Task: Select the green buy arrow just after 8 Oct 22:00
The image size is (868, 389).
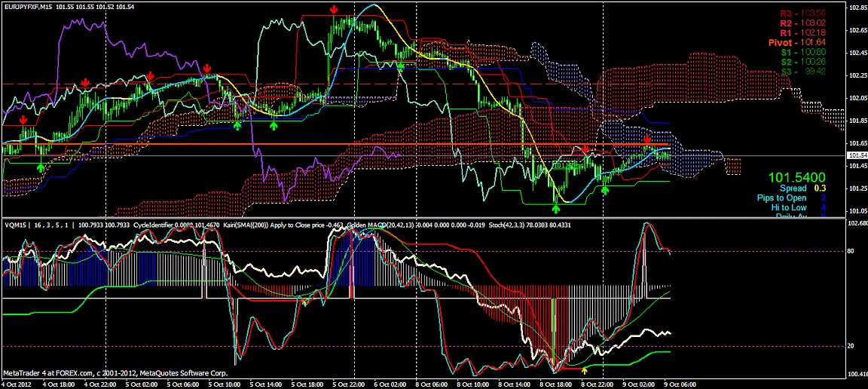Action: pyautogui.click(x=605, y=191)
